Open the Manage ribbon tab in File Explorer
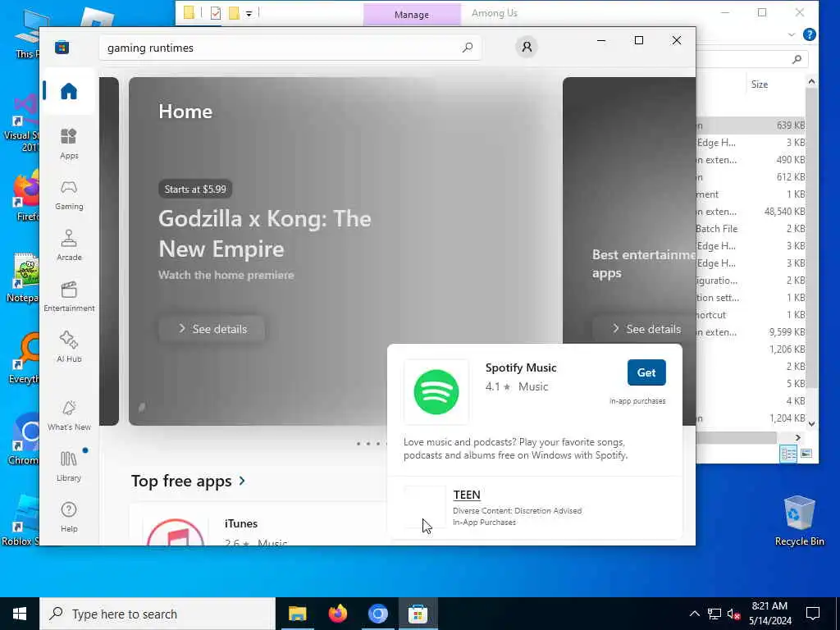840x630 pixels. point(412,15)
